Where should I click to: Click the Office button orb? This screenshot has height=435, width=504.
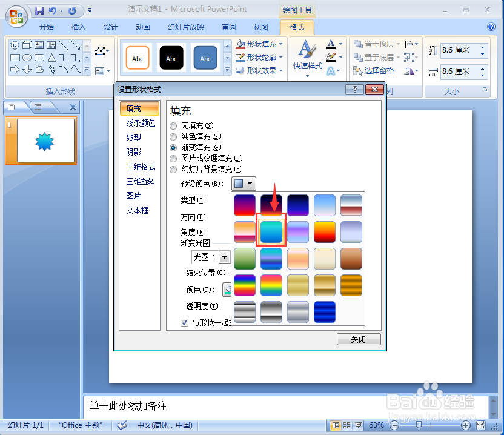coord(16,17)
